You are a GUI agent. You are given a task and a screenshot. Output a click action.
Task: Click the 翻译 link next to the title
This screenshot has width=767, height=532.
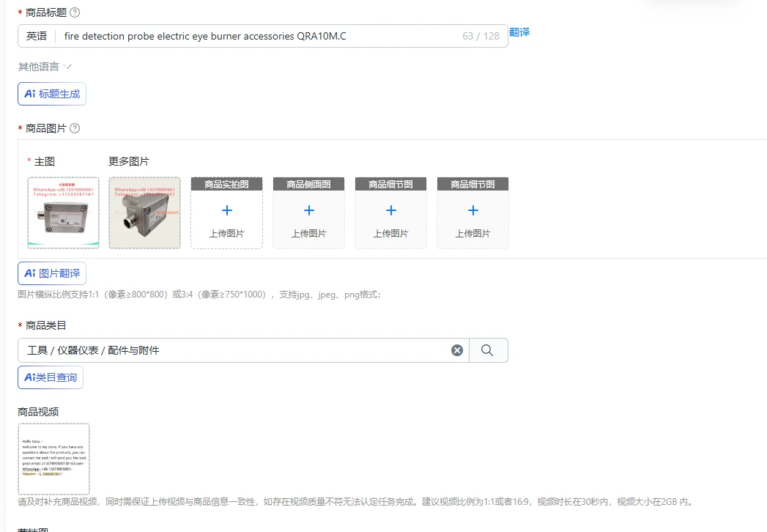coord(519,32)
